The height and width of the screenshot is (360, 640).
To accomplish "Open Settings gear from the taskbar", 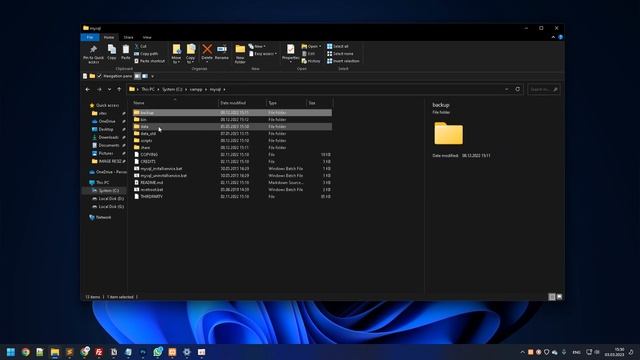I will coord(187,352).
